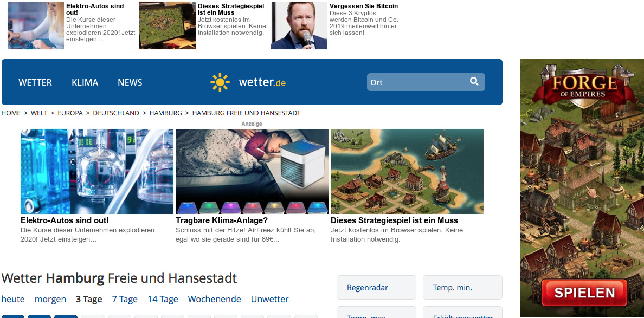The image size is (644, 318).
Task: Click the wetter.de sun logo
Action: pos(220,82)
